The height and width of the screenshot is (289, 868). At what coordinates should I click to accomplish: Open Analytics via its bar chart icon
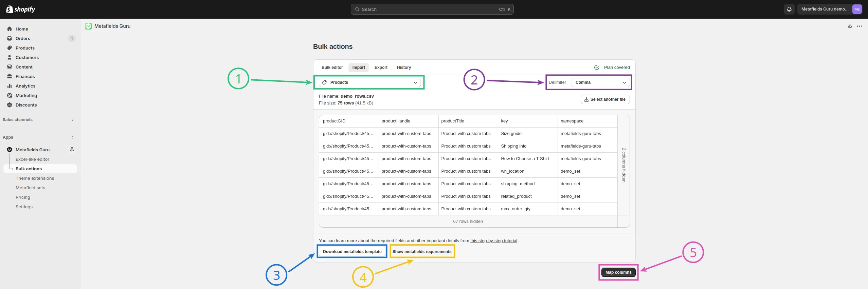(10, 86)
